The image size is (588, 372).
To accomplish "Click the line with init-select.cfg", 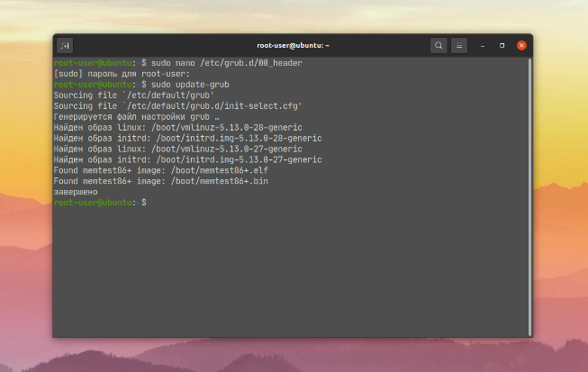I will click(x=177, y=106).
